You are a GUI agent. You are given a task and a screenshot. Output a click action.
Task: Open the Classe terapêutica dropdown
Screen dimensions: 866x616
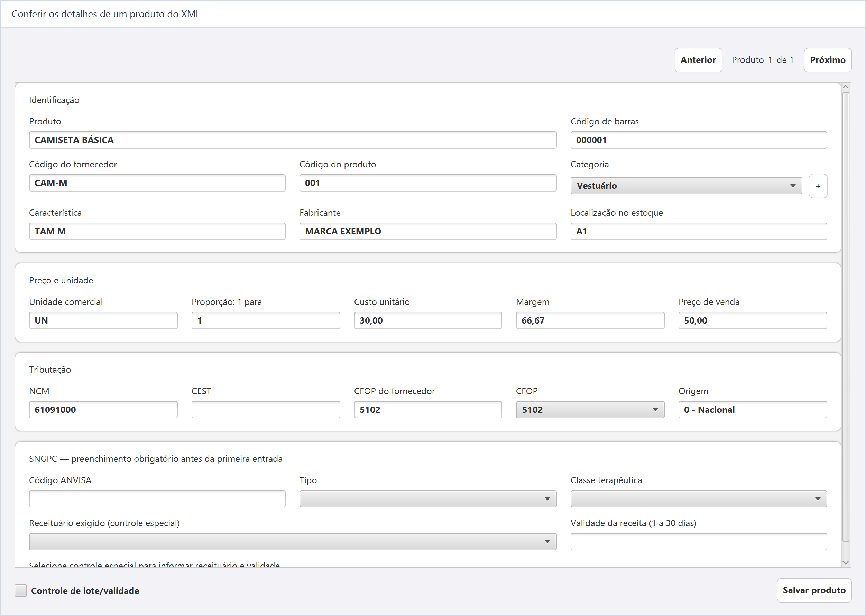(699, 499)
